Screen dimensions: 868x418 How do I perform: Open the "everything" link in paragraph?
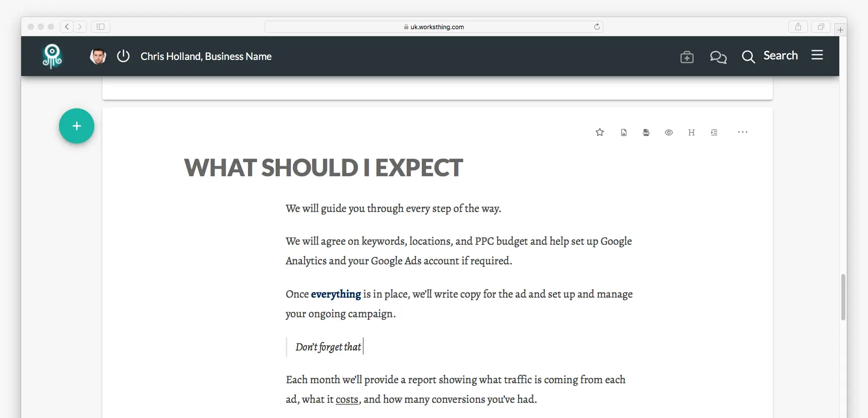336,294
